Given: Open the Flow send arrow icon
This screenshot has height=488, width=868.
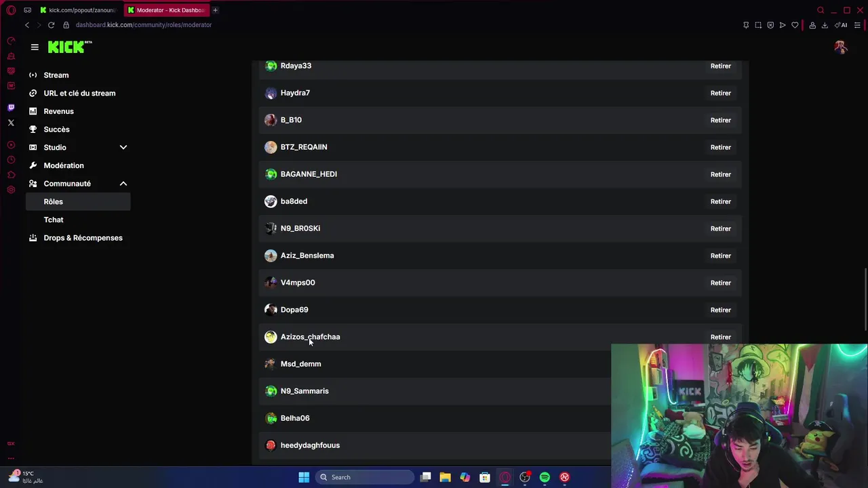Looking at the screenshot, I should coord(783,25).
